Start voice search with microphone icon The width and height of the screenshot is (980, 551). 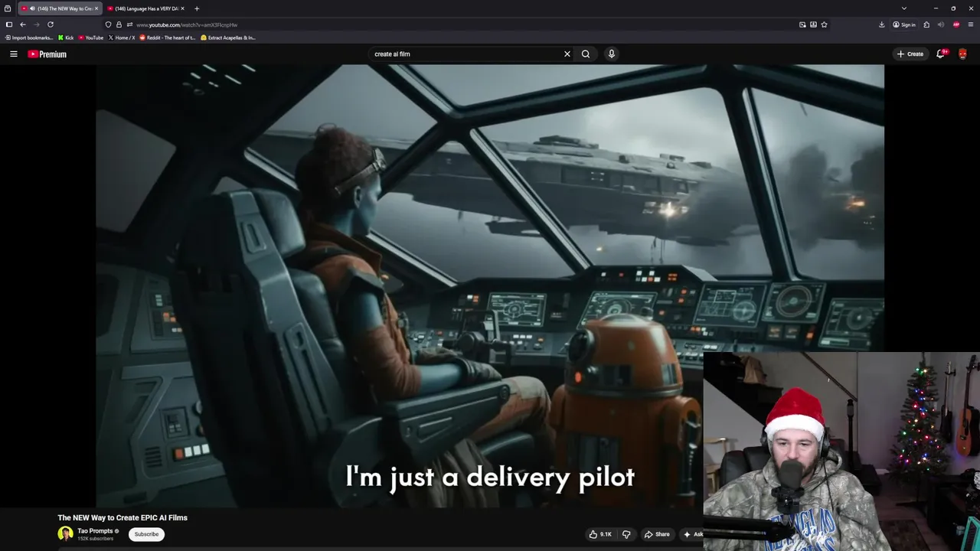click(x=611, y=54)
